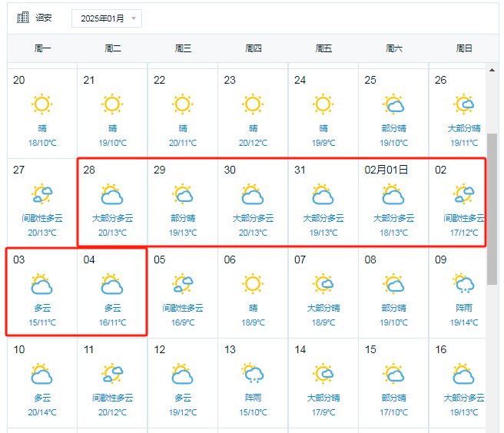Click the 18/10℃ temperature on day 20
Image resolution: width=504 pixels, height=433 pixels.
[x=42, y=143]
